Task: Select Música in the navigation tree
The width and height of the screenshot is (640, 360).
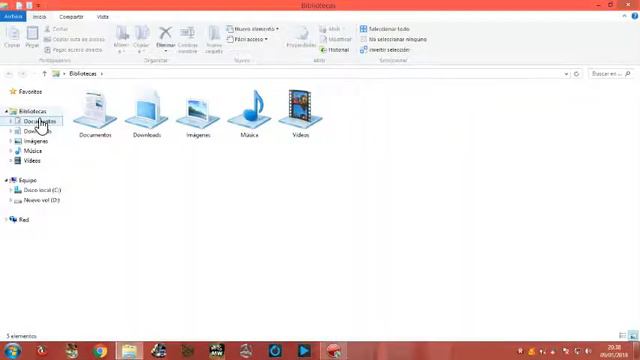Action: coord(32,151)
